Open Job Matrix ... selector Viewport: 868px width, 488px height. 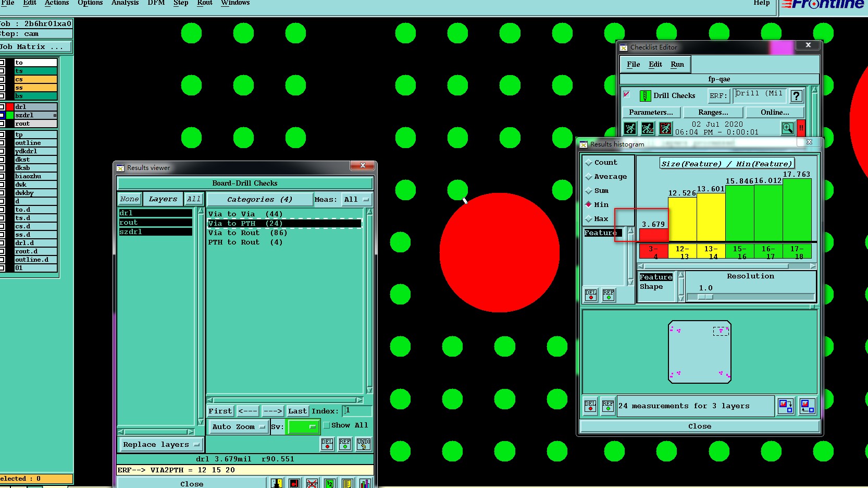(36, 47)
